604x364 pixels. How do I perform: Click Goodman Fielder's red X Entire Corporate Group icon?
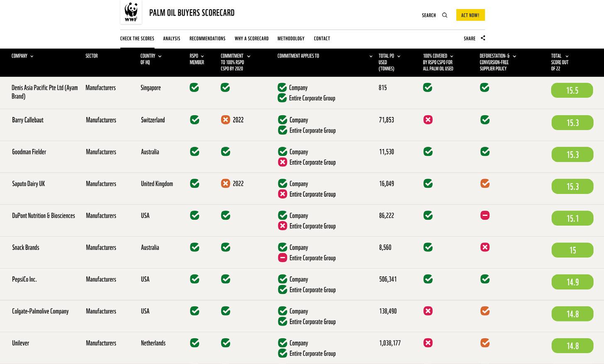pyautogui.click(x=283, y=162)
